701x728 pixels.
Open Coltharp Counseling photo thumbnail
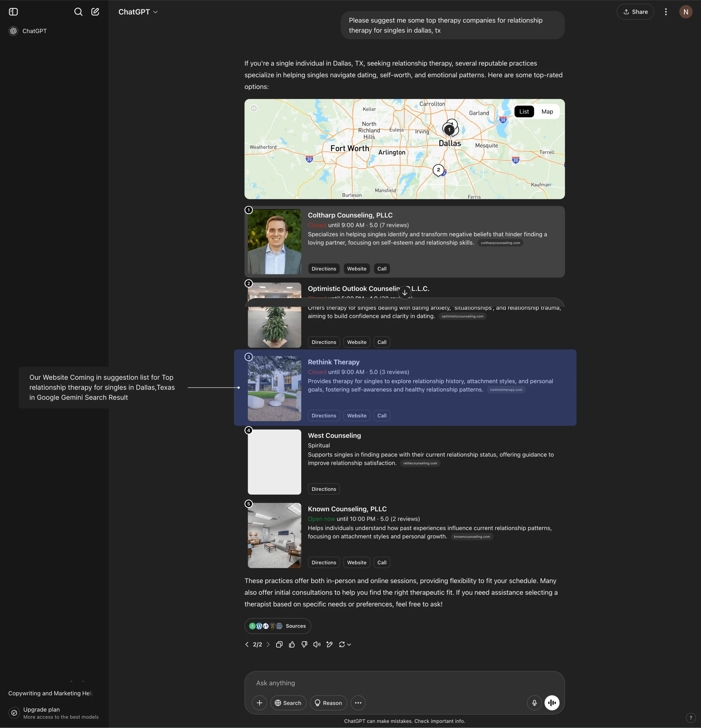pyautogui.click(x=275, y=242)
